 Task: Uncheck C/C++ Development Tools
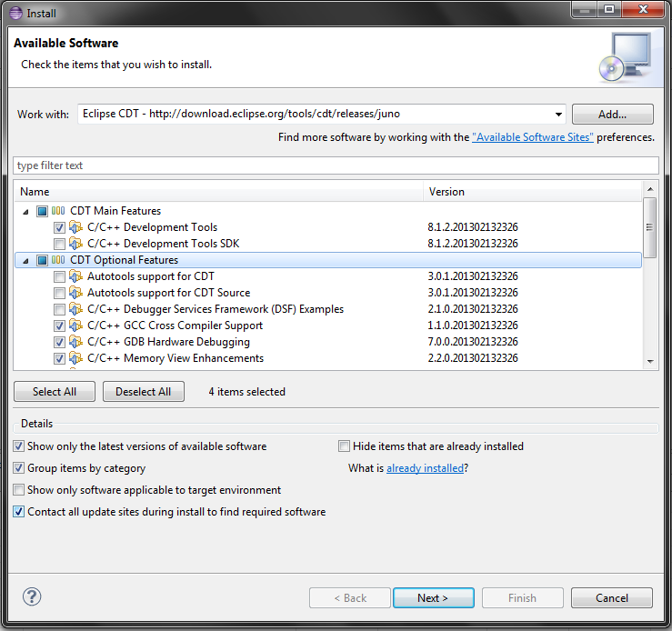pyautogui.click(x=60, y=227)
